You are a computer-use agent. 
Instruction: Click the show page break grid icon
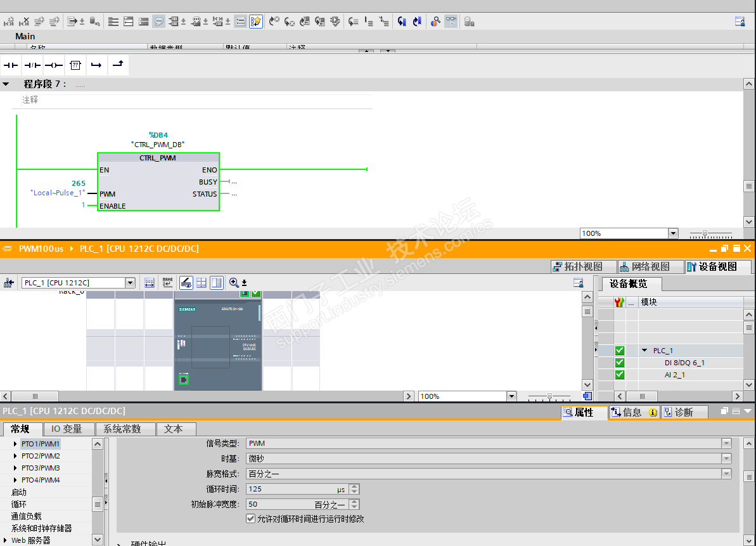pos(202,283)
